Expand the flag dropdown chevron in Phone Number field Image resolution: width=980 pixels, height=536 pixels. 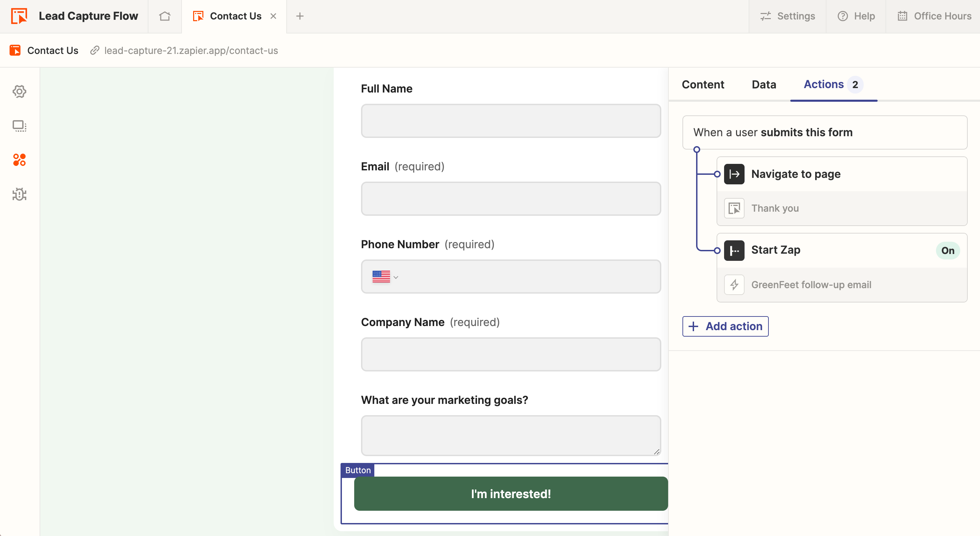click(397, 277)
